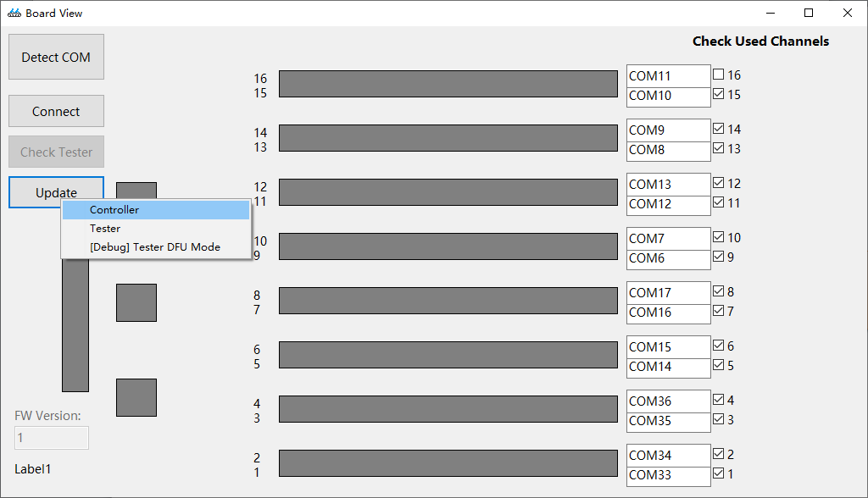Toggle channel 1 checkbox off
Screen dimensions: 868x498
(719, 473)
